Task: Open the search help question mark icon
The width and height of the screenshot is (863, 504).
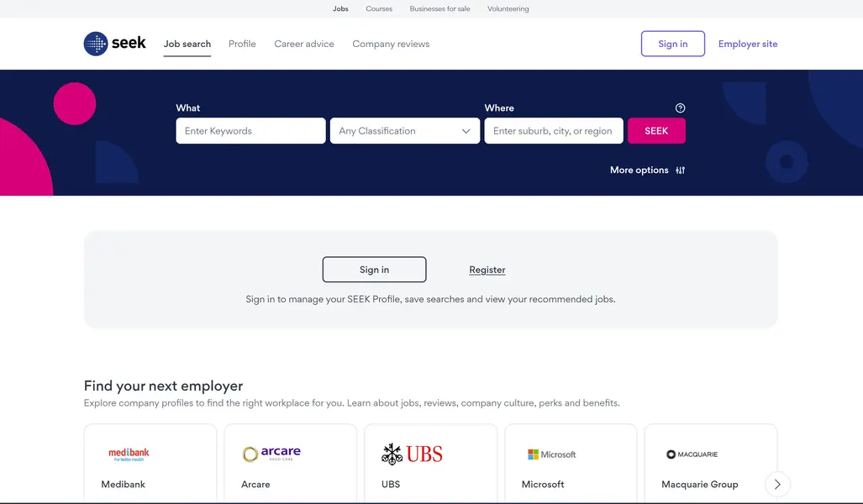Action: point(681,108)
